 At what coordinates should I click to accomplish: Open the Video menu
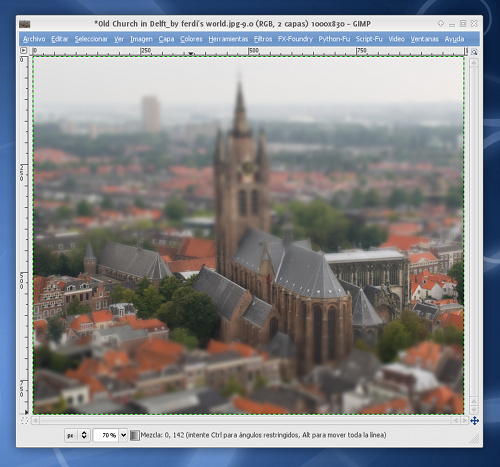point(396,39)
